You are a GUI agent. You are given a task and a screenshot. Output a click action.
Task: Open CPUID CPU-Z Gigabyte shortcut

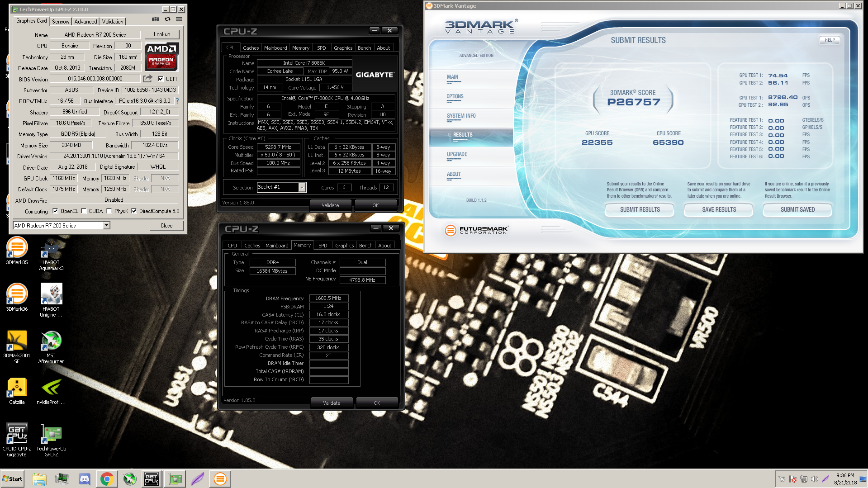[x=17, y=441]
